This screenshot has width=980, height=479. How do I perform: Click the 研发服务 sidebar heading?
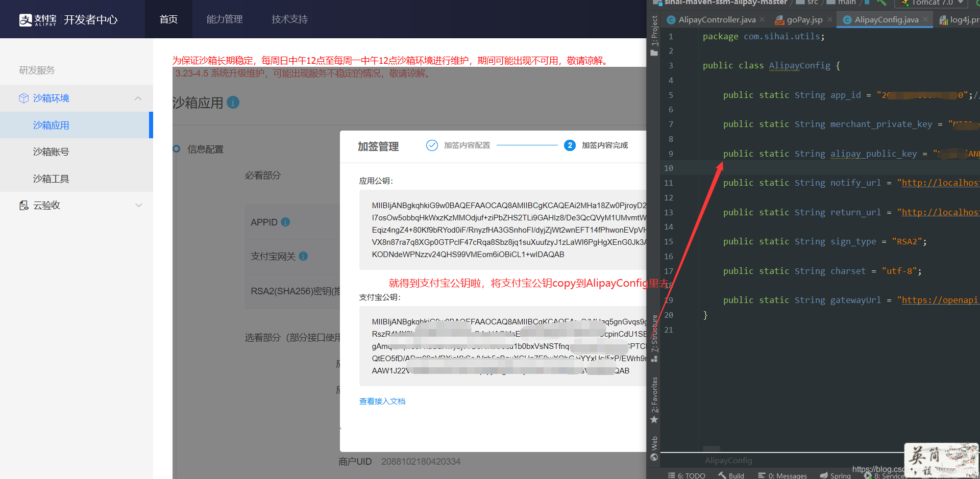coord(37,70)
